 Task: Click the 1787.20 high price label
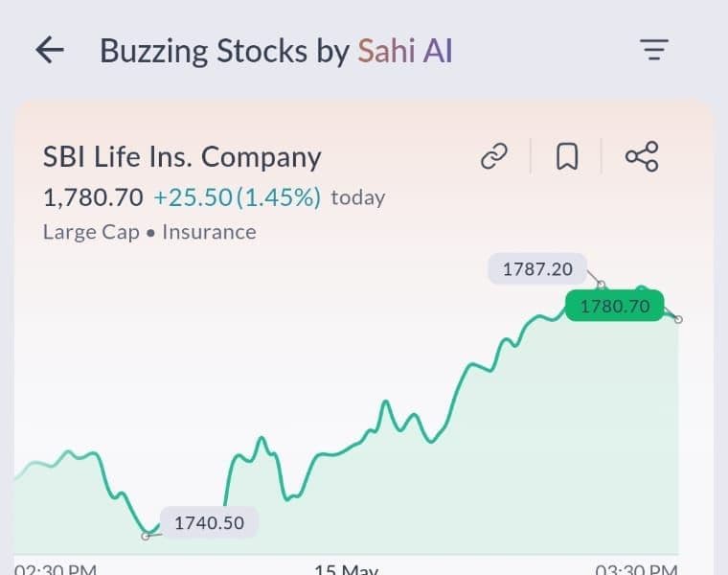click(537, 269)
